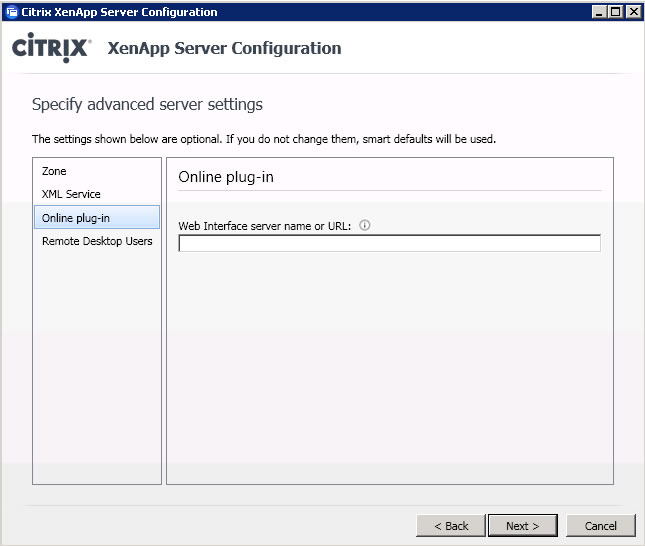Click the smart defaults description text
Image resolution: width=645 pixels, height=546 pixels.
coord(264,139)
